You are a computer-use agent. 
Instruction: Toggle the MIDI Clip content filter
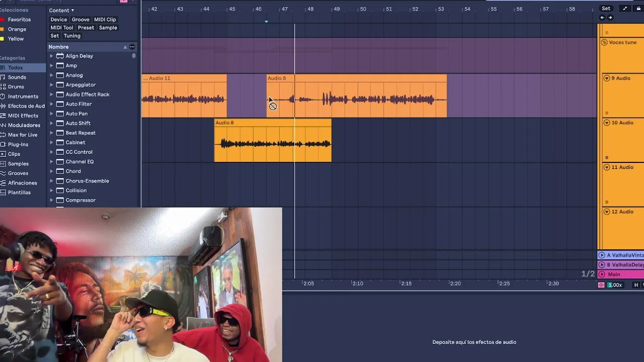[x=105, y=20]
